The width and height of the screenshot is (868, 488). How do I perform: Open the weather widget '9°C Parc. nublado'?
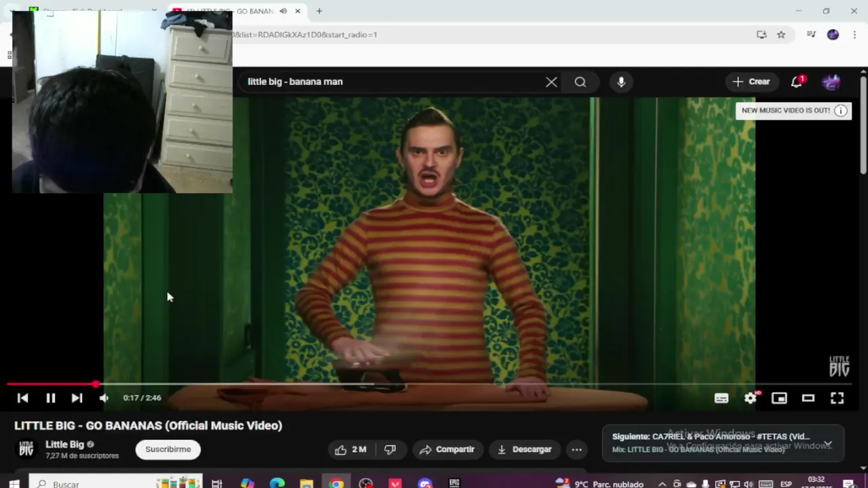599,484
